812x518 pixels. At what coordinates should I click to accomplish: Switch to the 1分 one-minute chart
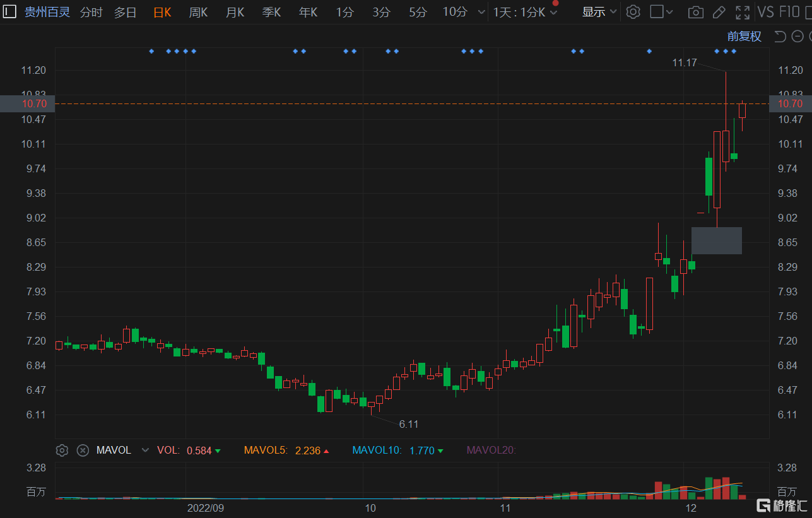[x=344, y=12]
